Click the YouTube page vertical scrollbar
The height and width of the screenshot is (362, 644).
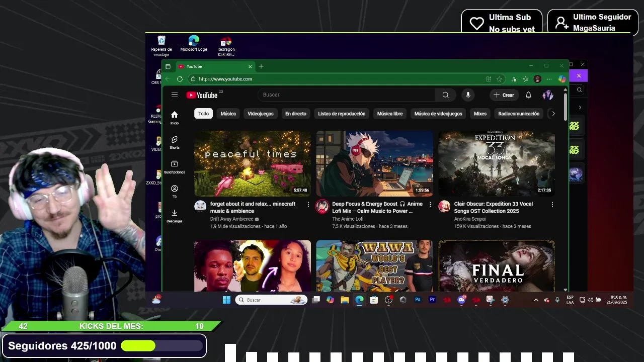tap(566, 107)
